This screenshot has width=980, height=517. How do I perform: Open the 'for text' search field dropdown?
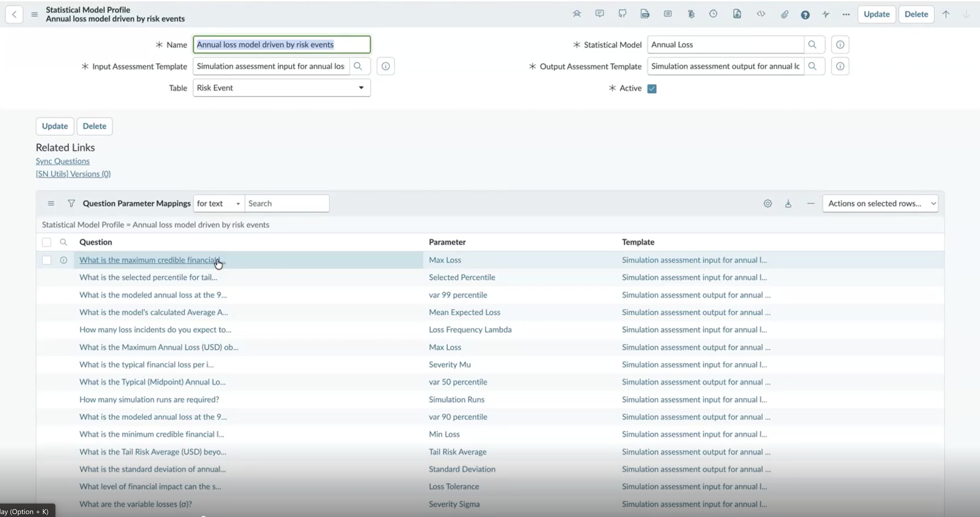[219, 203]
